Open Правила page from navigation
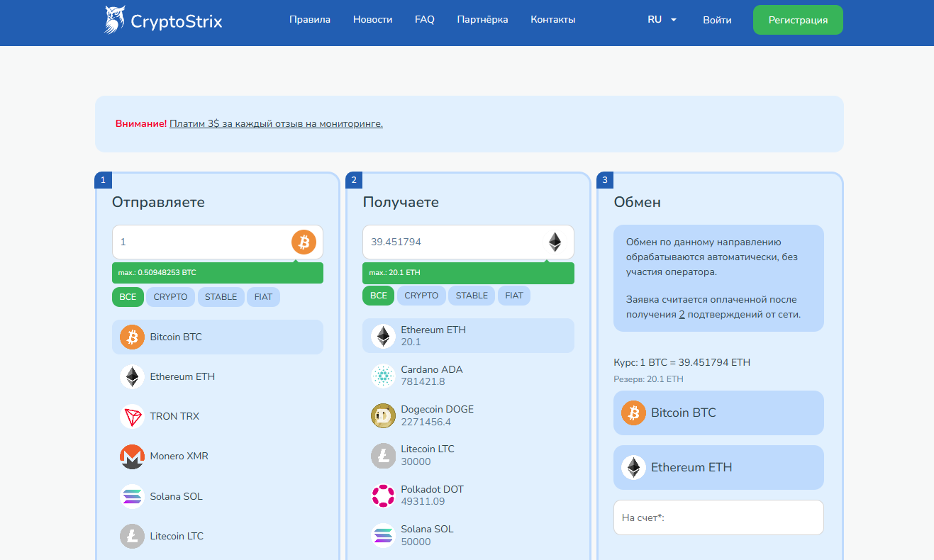This screenshot has height=560, width=934. point(310,20)
